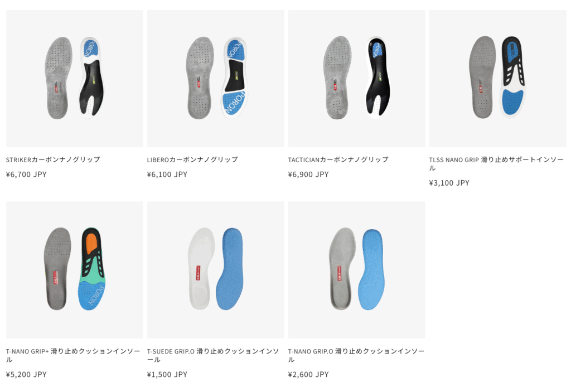This screenshot has height=392, width=571.
Task: Open the LIBERO carbon nano grip product image
Action: 216,79
